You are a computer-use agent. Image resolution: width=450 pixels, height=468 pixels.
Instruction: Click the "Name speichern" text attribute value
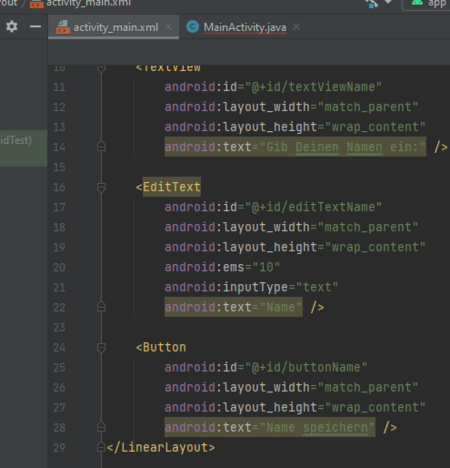[317, 427]
